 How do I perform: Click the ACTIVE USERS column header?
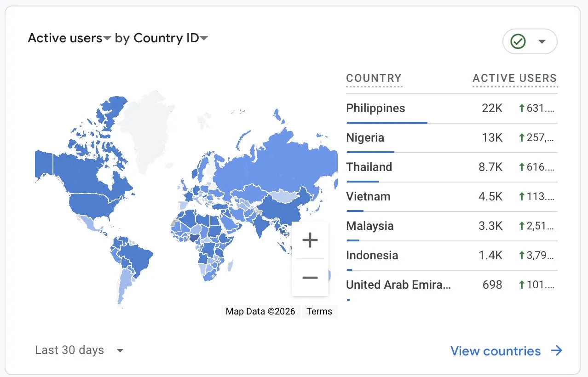514,78
